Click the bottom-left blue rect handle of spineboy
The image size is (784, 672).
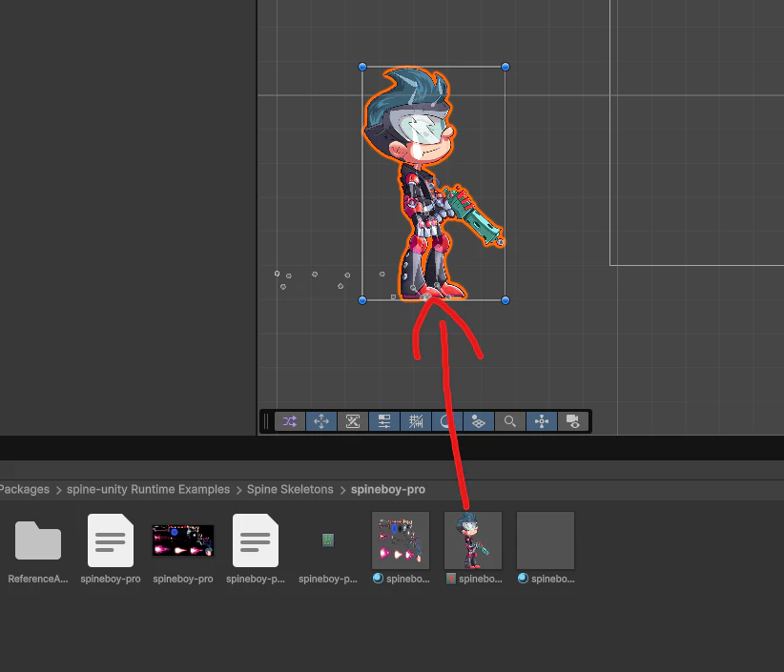pyautogui.click(x=362, y=300)
